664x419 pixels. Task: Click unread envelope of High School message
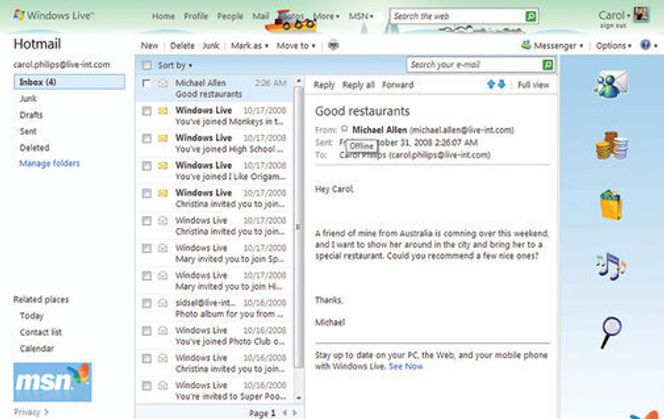[x=163, y=138]
